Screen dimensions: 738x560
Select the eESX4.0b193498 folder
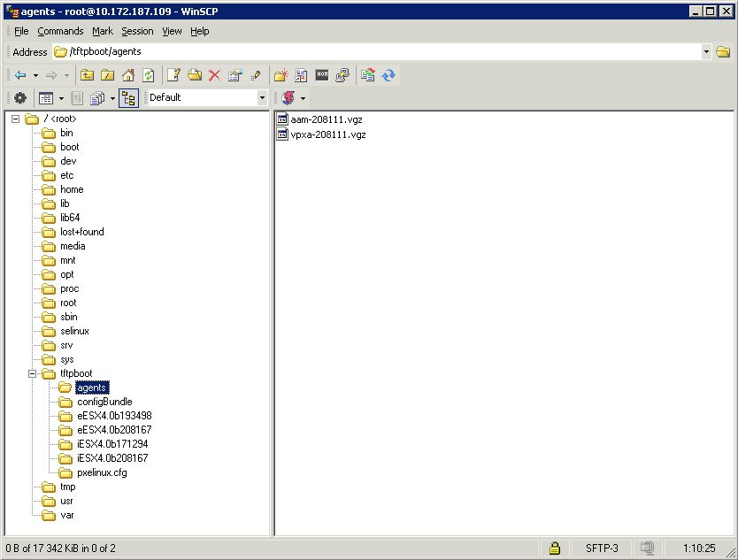tap(114, 416)
